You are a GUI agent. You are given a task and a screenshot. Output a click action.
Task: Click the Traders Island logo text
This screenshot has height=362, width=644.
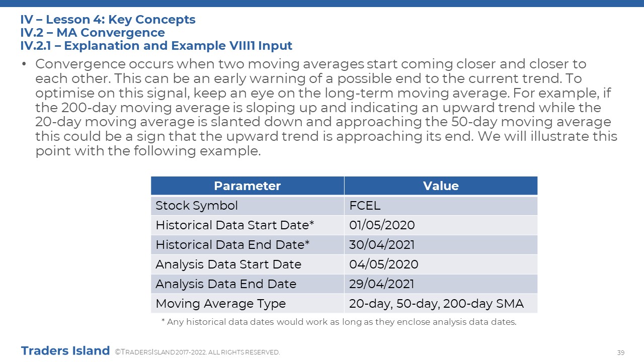coord(65,351)
